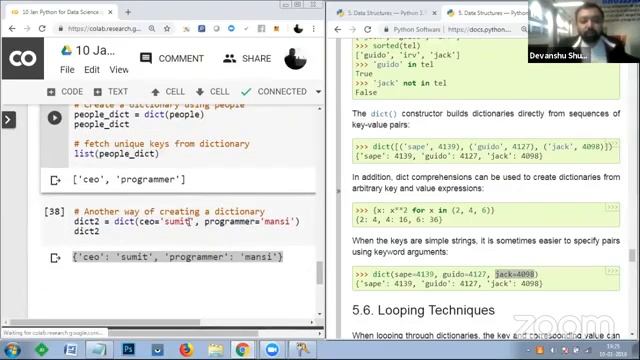Go forward in the Colab browser window
Screen dimensions: 640x360
27,29
